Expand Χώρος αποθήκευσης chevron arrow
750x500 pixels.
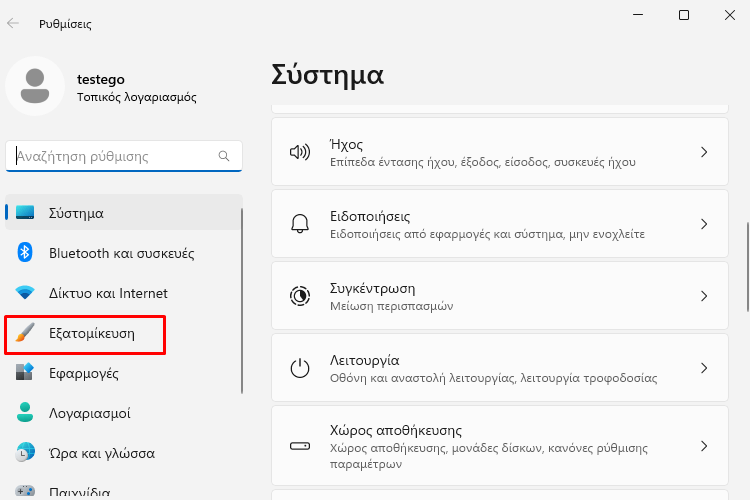pos(704,446)
